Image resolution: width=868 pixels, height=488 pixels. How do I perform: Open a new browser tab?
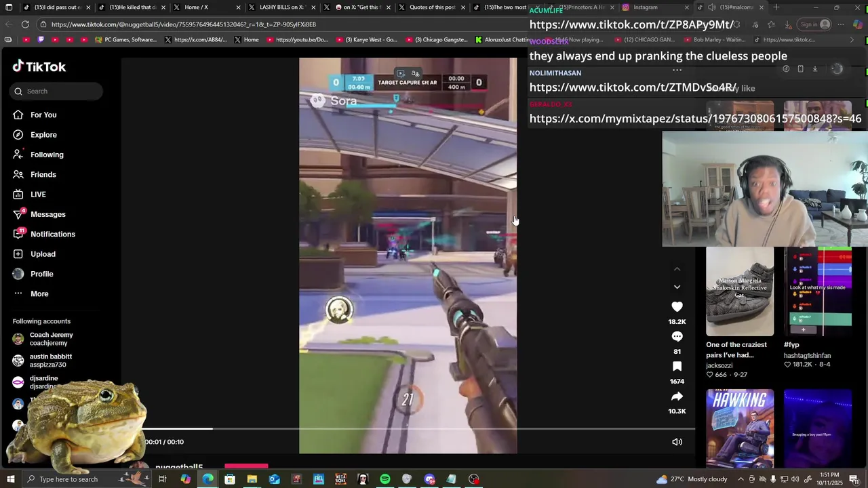tap(776, 7)
